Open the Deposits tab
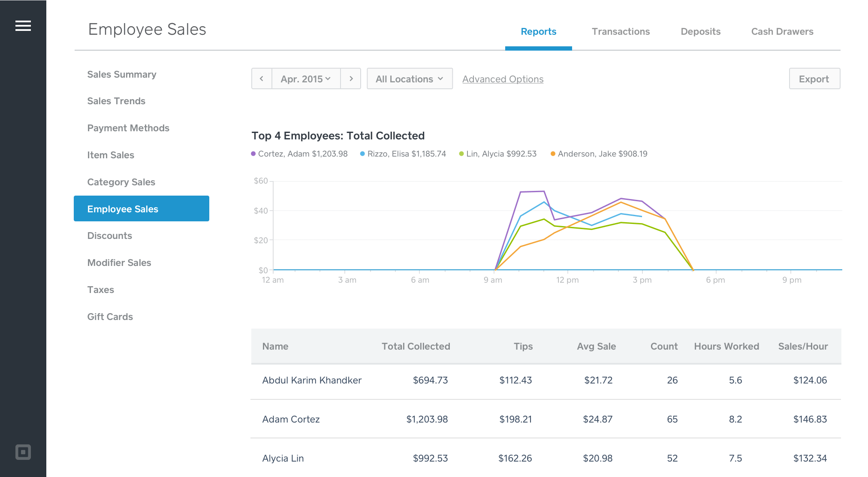 tap(700, 31)
